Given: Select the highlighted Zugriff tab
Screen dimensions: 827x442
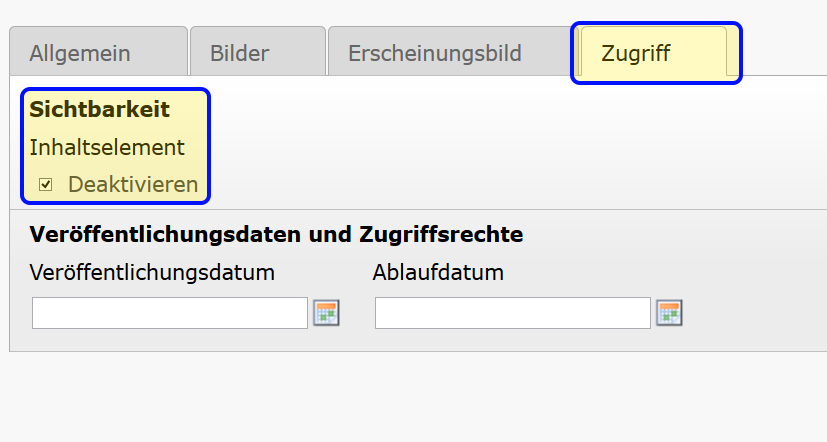Looking at the screenshot, I should point(653,52).
